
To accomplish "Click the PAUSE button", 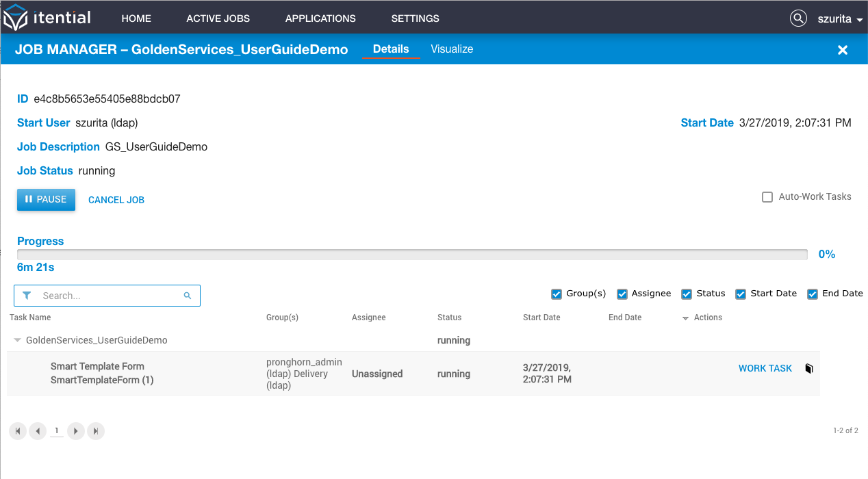I will tap(46, 199).
